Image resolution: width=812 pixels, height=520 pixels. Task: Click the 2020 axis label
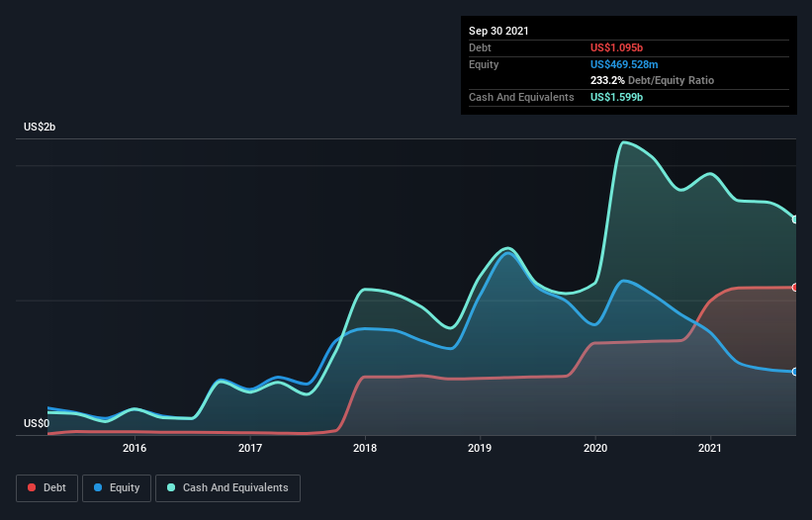pos(595,448)
